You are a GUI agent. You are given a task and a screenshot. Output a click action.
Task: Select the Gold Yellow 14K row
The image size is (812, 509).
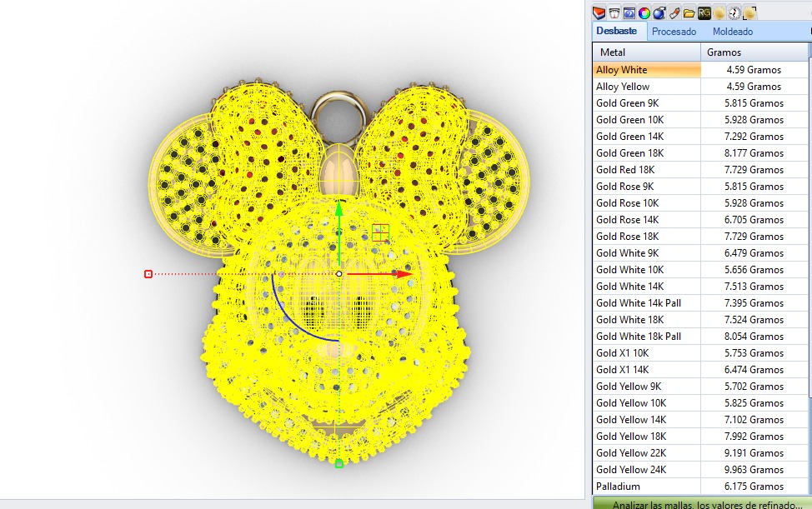click(700, 420)
